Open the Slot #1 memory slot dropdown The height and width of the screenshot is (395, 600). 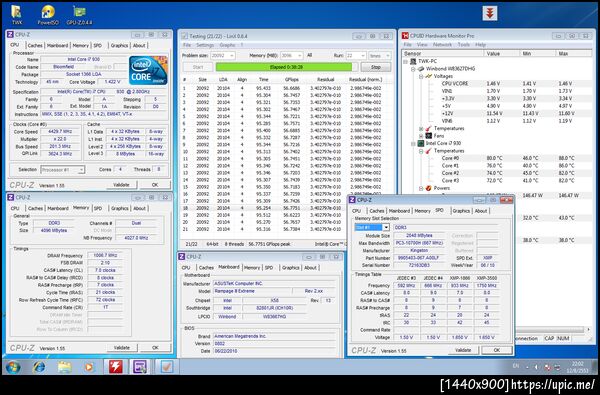[386, 227]
